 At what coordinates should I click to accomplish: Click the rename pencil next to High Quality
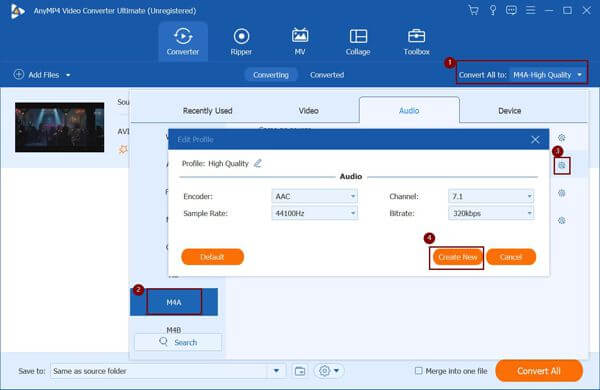pyautogui.click(x=258, y=163)
